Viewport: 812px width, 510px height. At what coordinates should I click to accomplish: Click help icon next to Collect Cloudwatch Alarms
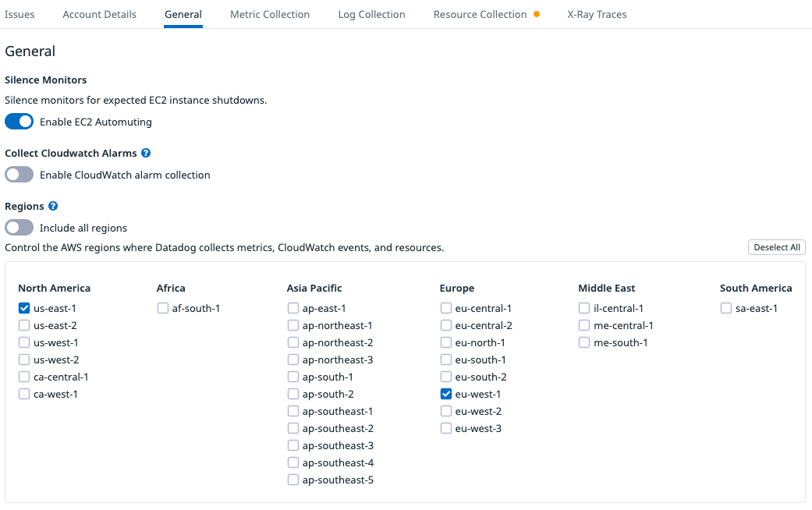click(x=146, y=154)
